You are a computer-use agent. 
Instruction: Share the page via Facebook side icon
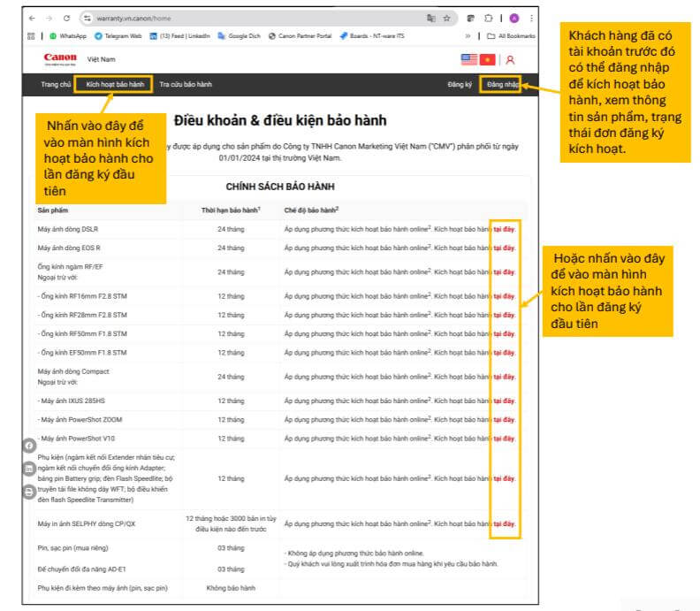click(x=29, y=446)
